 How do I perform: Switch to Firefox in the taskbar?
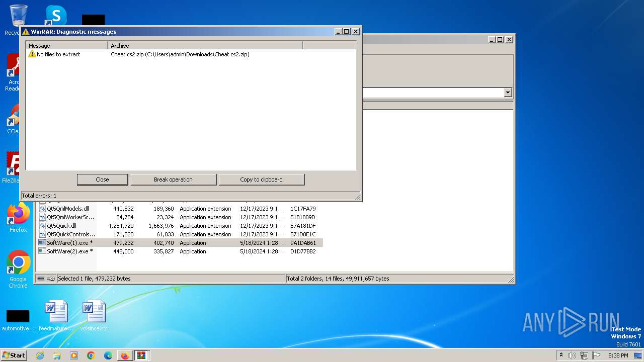tap(125, 355)
